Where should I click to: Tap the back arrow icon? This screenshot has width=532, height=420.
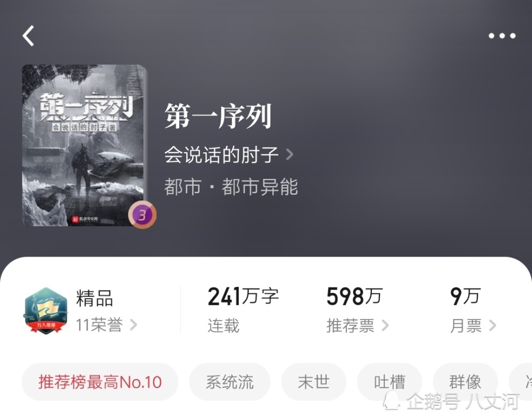click(29, 36)
